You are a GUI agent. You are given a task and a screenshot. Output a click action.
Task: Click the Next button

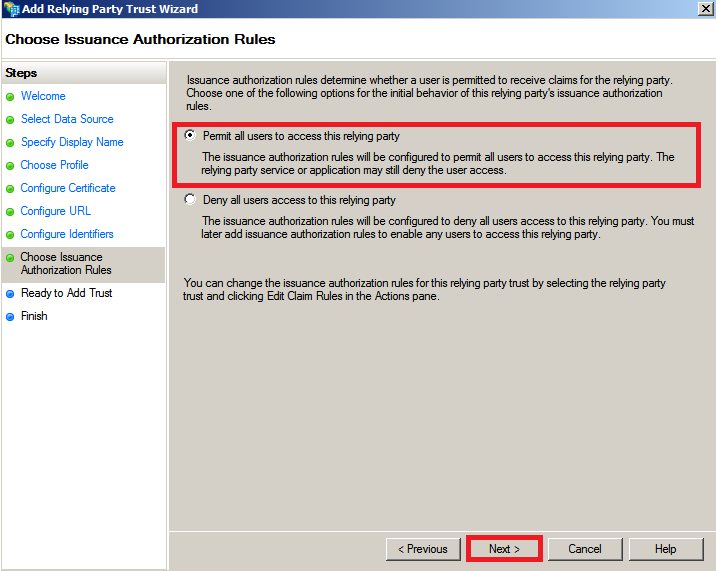click(x=504, y=549)
